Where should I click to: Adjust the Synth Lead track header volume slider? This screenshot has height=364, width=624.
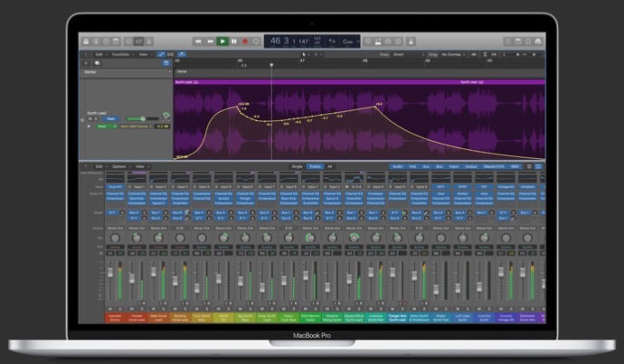(143, 119)
